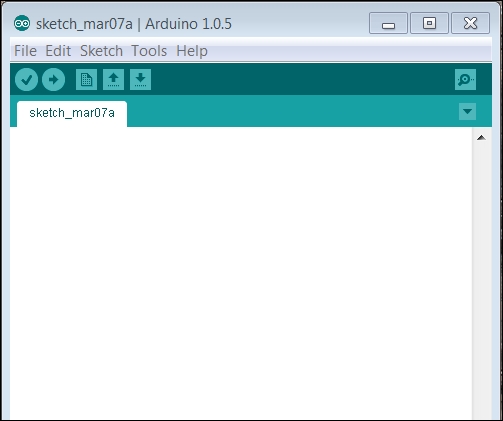Open the File menu
The image size is (503, 421).
25,51
